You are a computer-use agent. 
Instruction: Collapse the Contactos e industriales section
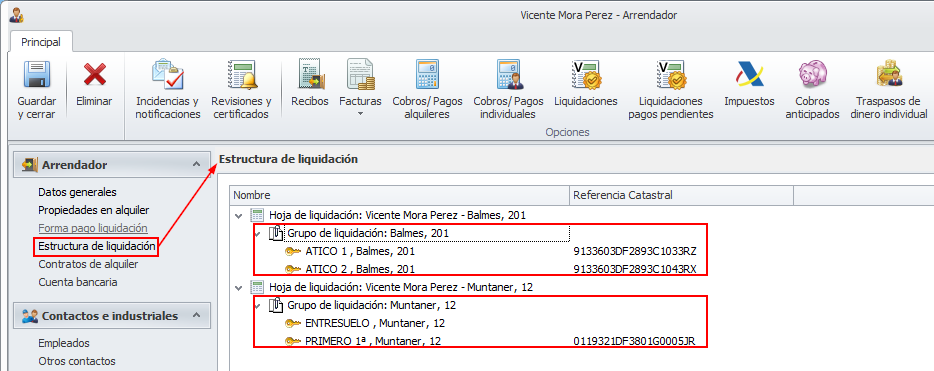[x=197, y=315]
